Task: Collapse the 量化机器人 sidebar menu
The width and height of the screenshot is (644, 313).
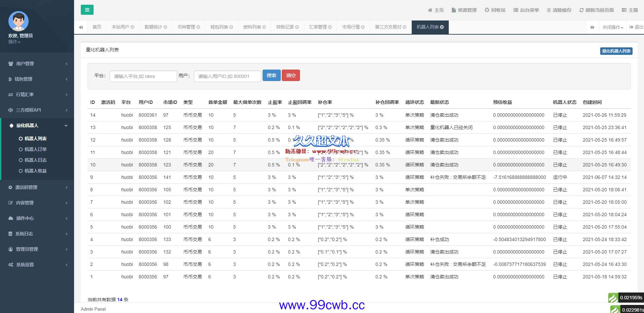Action: tap(37, 125)
